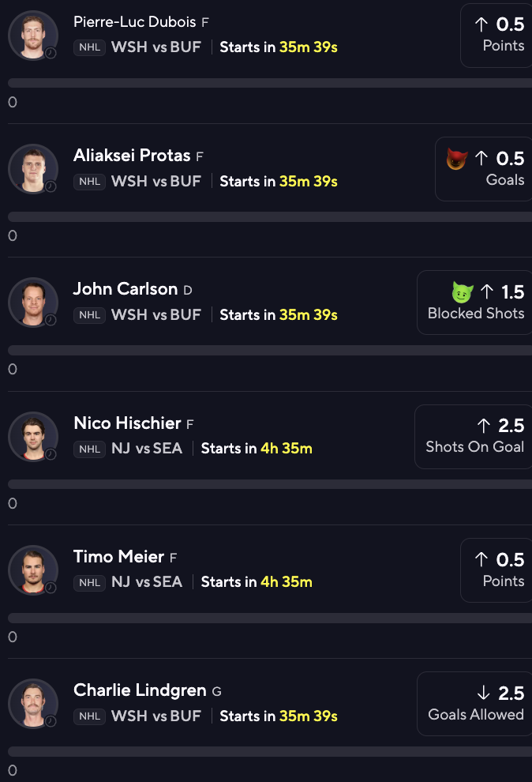Viewport: 532px width, 782px height.
Task: Open Charlie Lindgren player photo
Action: click(33, 704)
